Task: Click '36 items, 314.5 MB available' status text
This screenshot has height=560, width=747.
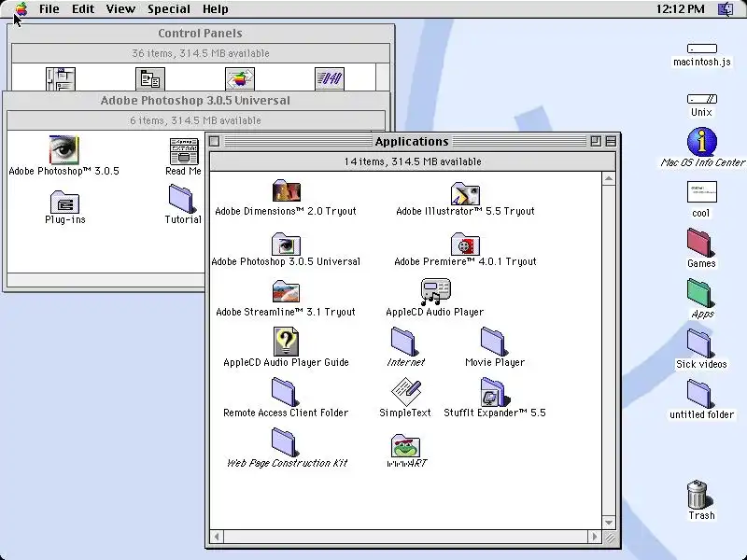Action: 201,53
